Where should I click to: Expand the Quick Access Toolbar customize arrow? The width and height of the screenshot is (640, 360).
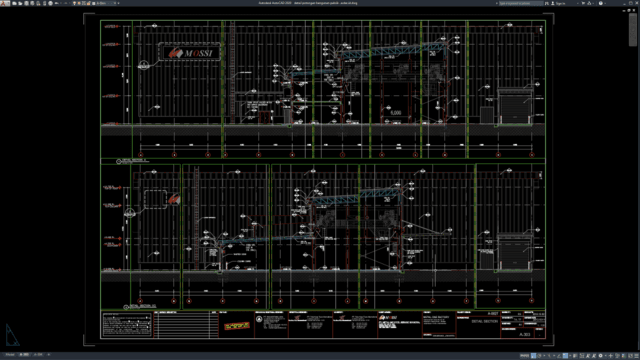point(118,3)
